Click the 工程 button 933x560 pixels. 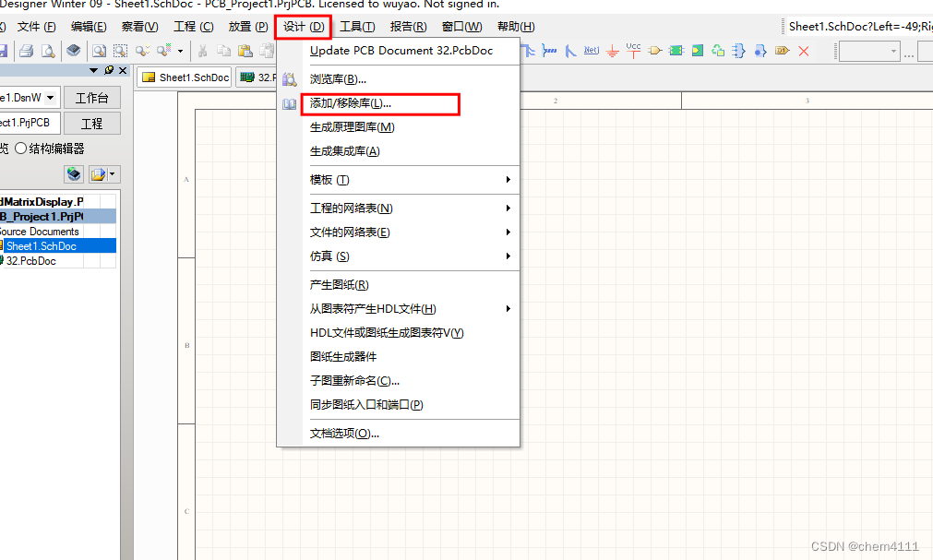93,123
